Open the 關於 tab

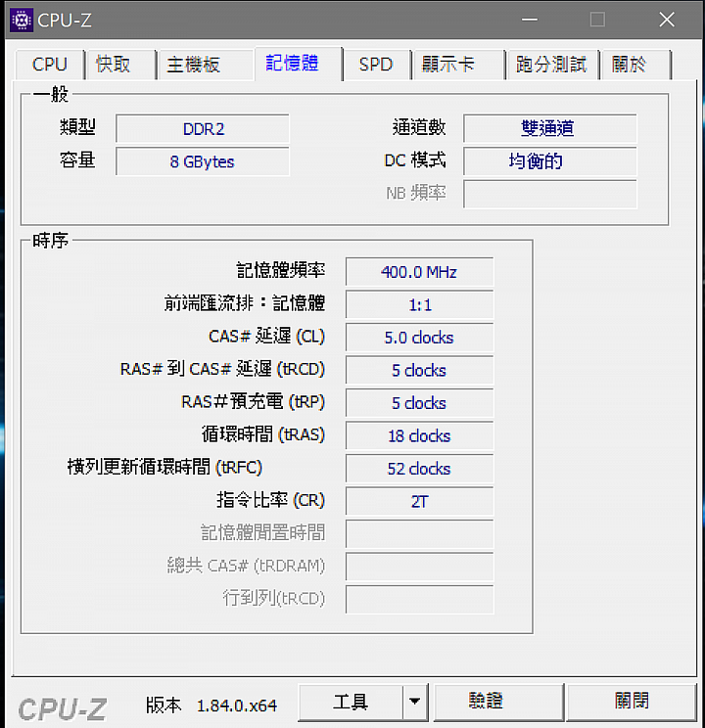635,64
